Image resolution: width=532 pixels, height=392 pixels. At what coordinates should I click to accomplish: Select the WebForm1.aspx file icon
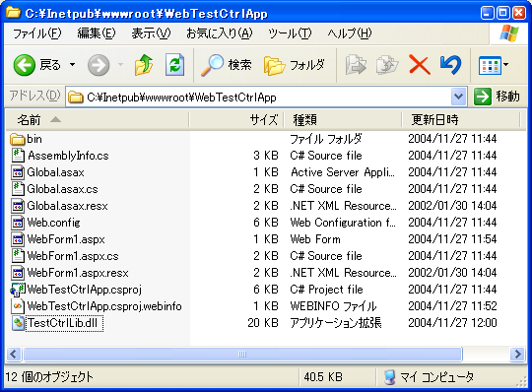[18, 239]
